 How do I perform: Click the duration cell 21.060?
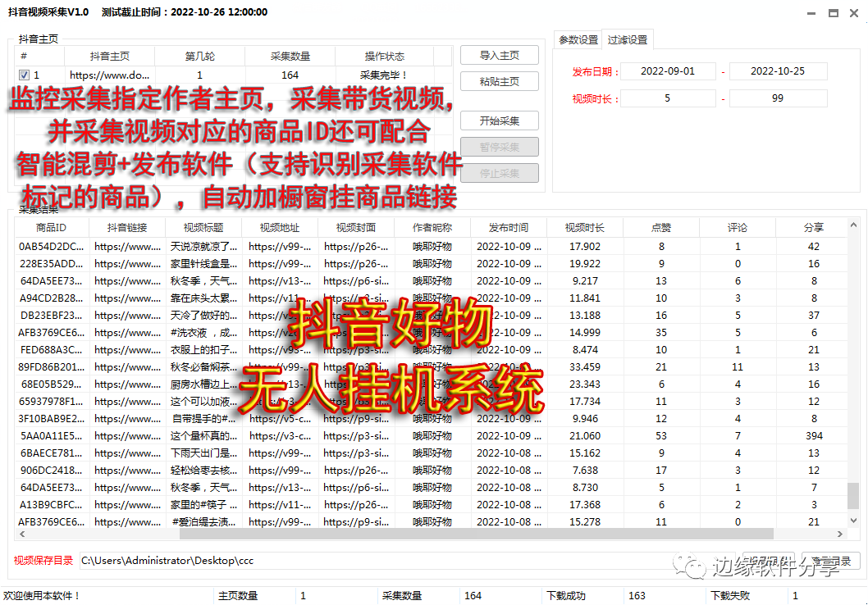click(x=585, y=436)
